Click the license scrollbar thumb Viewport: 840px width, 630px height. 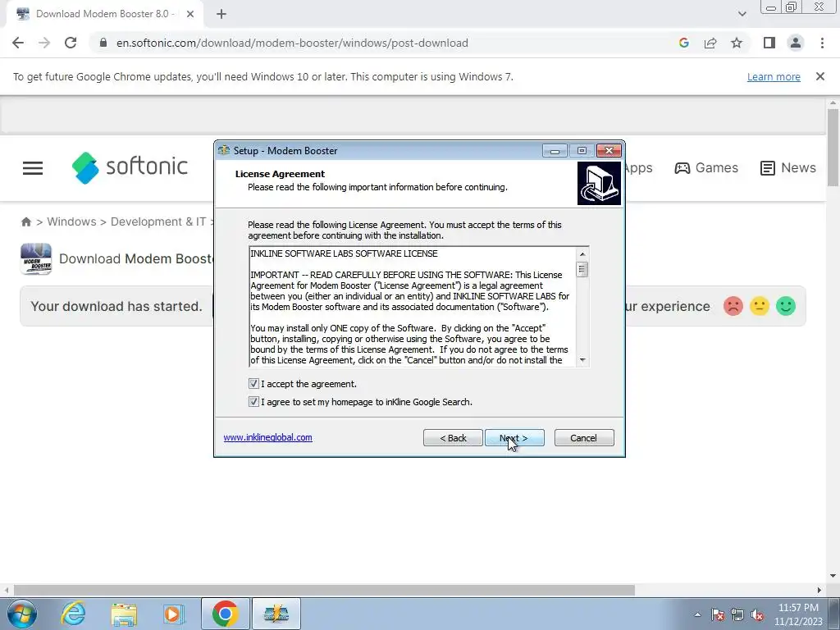pos(582,269)
